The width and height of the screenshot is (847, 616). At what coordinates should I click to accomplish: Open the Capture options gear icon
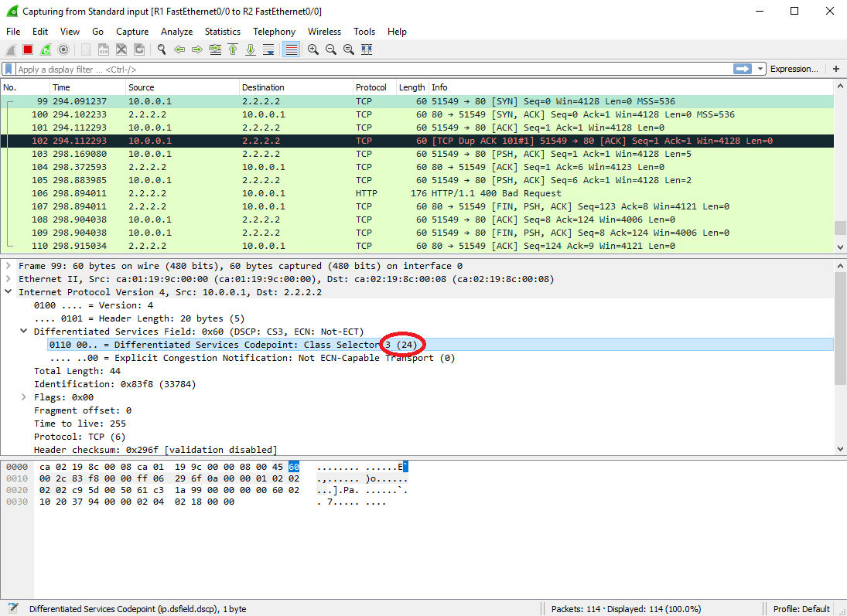coord(63,49)
